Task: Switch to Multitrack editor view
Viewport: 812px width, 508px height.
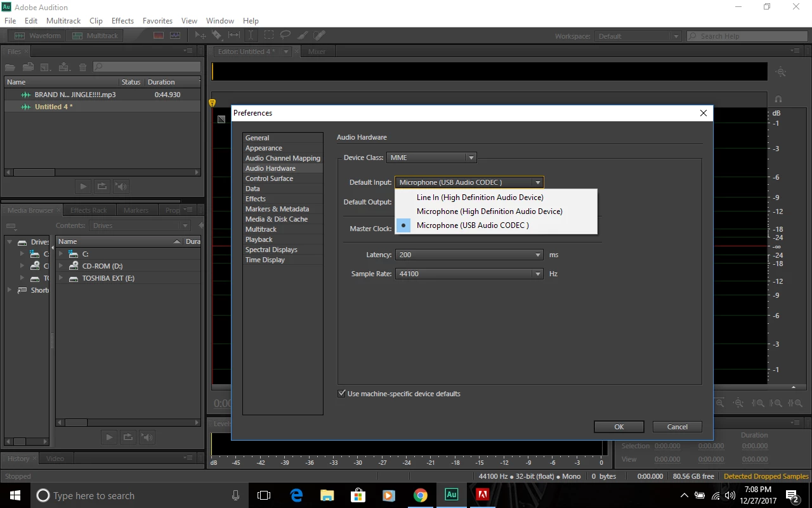Action: pos(95,36)
